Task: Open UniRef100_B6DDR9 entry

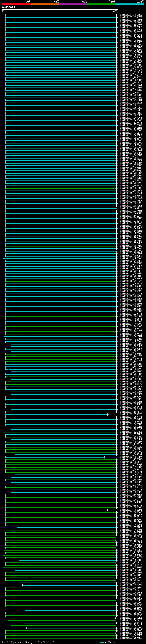Action: (131, 309)
